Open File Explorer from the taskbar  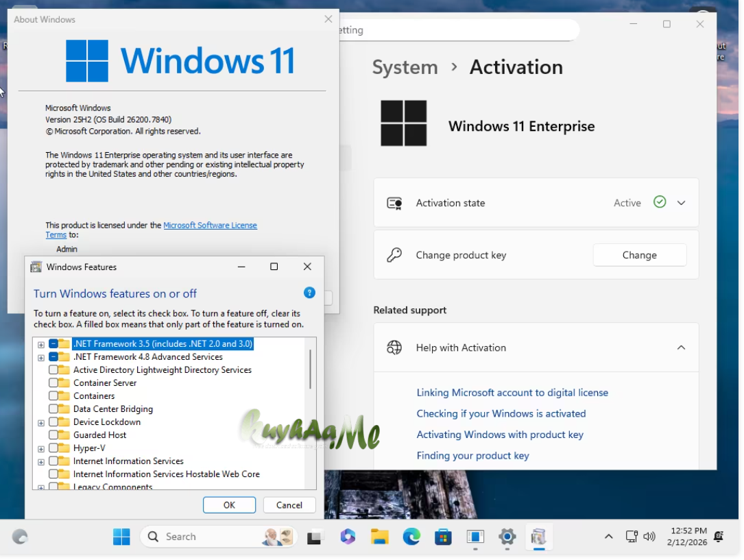[x=380, y=537]
